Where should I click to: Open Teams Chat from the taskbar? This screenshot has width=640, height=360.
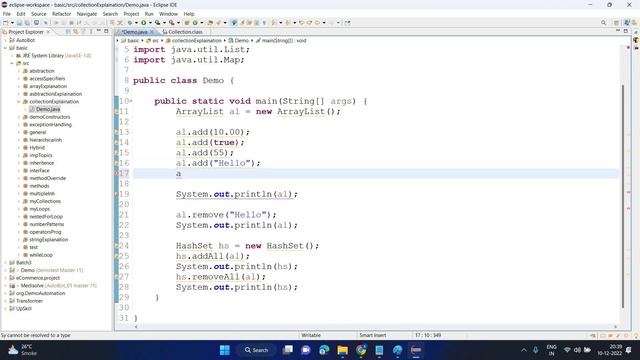click(306, 350)
